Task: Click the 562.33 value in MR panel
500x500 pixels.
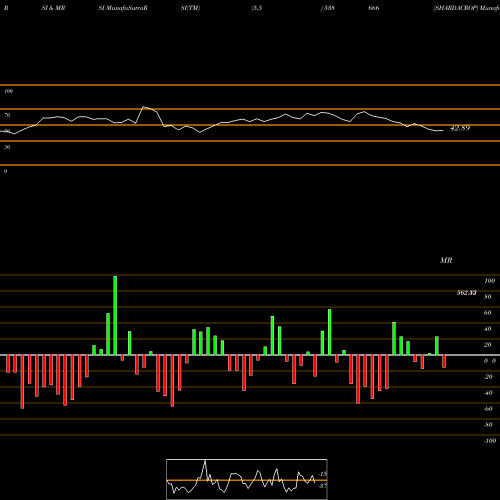Action: coord(466,293)
